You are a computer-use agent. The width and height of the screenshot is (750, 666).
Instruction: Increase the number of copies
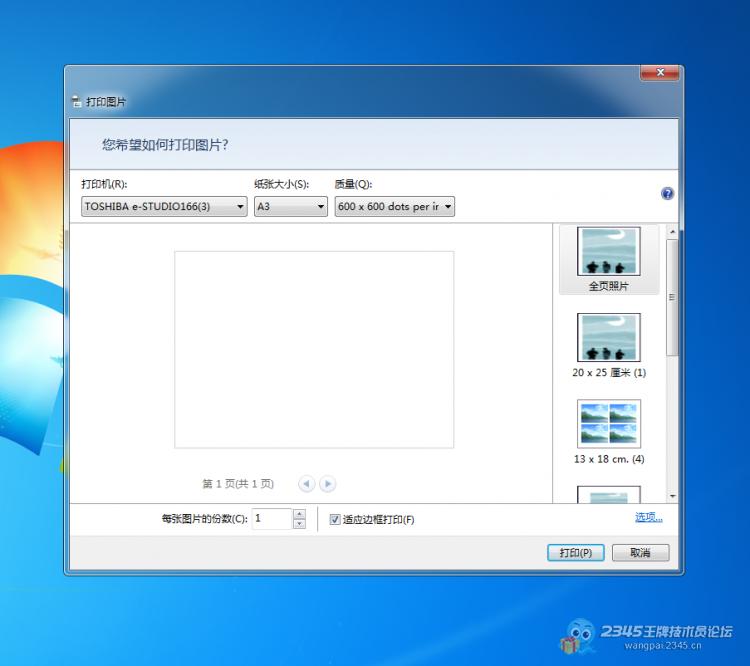299,514
